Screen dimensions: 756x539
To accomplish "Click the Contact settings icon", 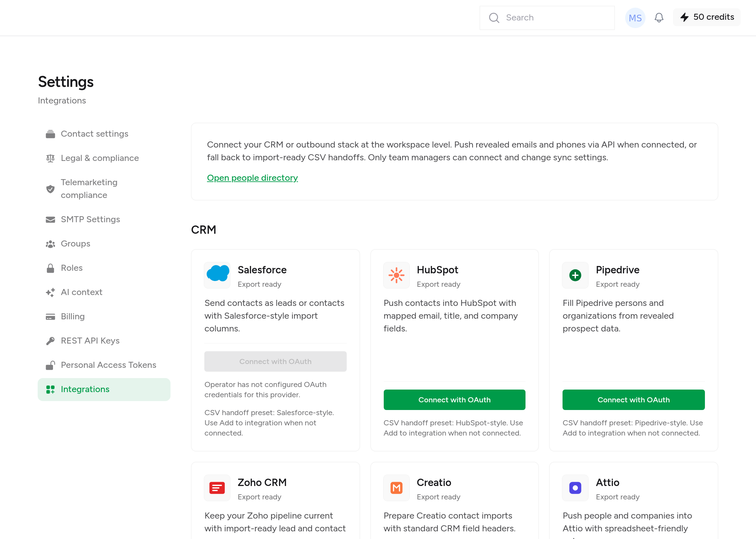I will click(x=50, y=134).
